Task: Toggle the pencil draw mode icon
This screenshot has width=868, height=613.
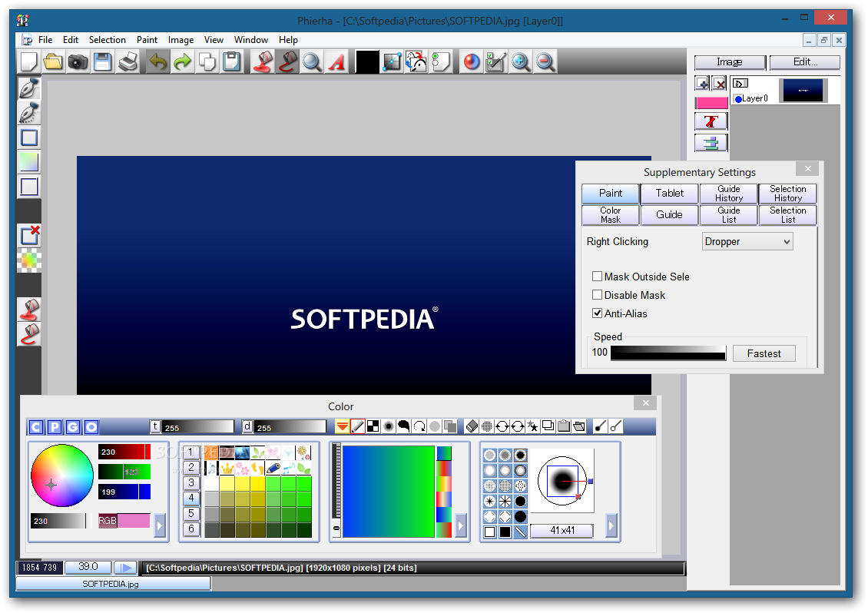Action: [x=358, y=426]
